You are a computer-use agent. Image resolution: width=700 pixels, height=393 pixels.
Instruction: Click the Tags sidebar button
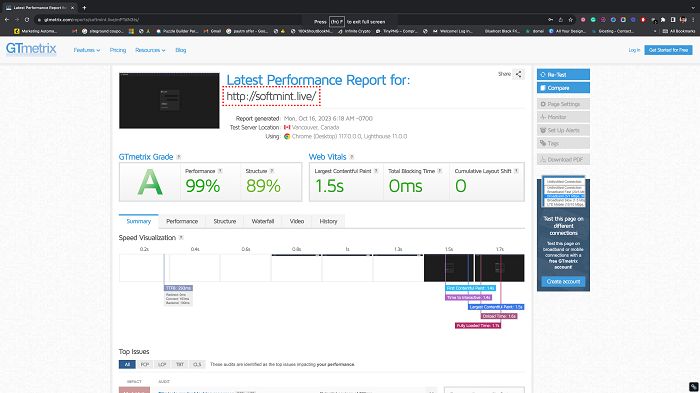563,143
